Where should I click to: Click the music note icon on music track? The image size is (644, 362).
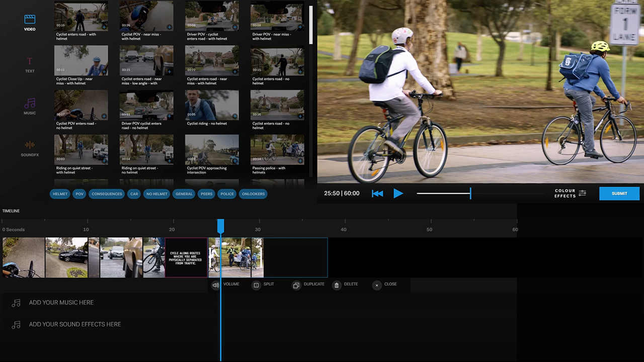pyautogui.click(x=16, y=303)
